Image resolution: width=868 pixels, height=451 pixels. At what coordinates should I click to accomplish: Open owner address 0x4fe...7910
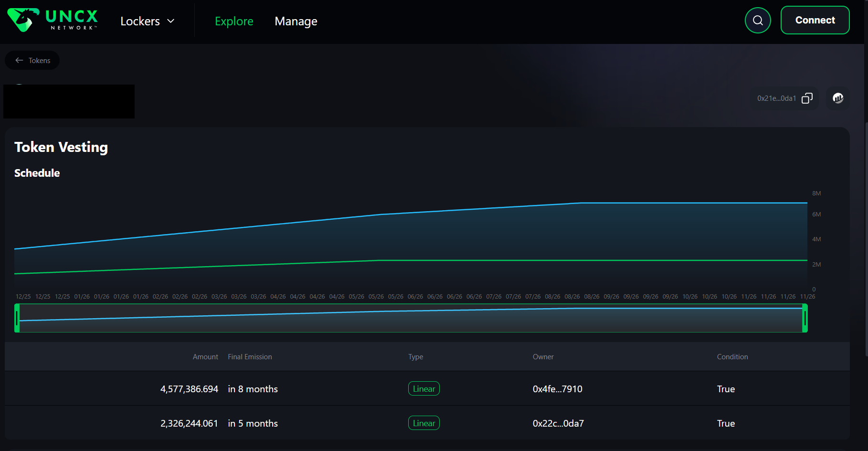coord(557,389)
